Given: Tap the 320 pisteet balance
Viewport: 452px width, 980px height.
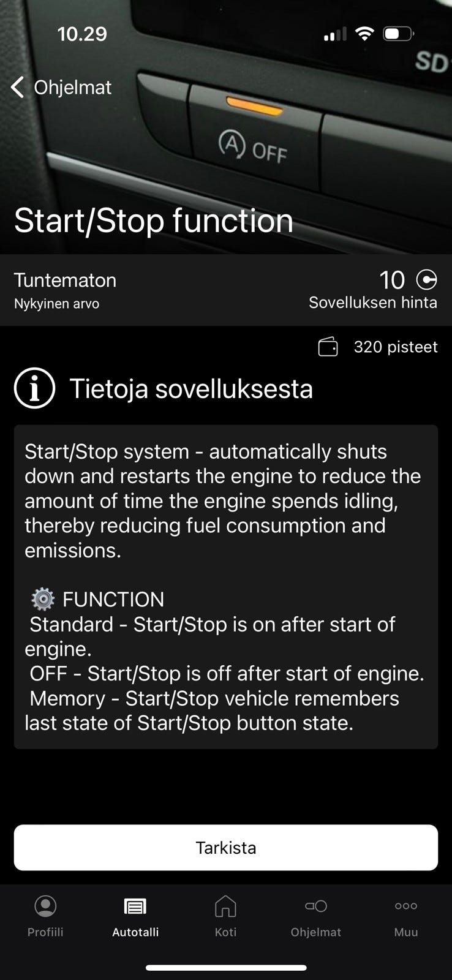Looking at the screenshot, I should 396,347.
